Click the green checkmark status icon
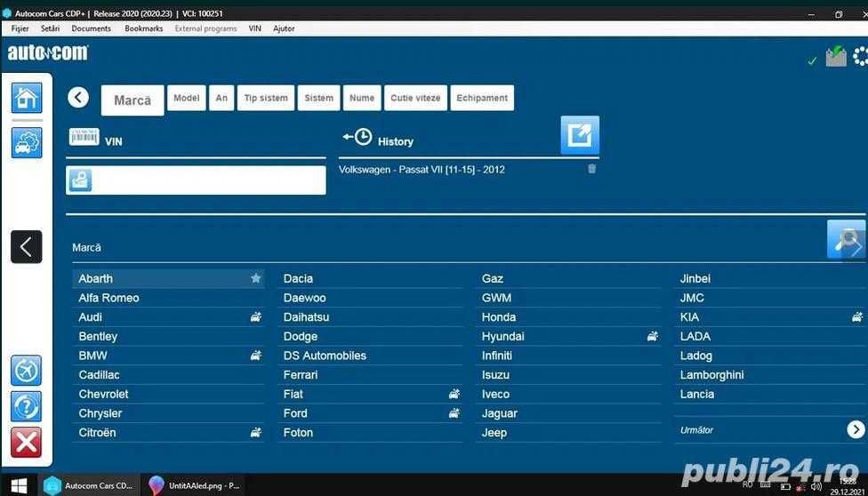 tap(812, 61)
